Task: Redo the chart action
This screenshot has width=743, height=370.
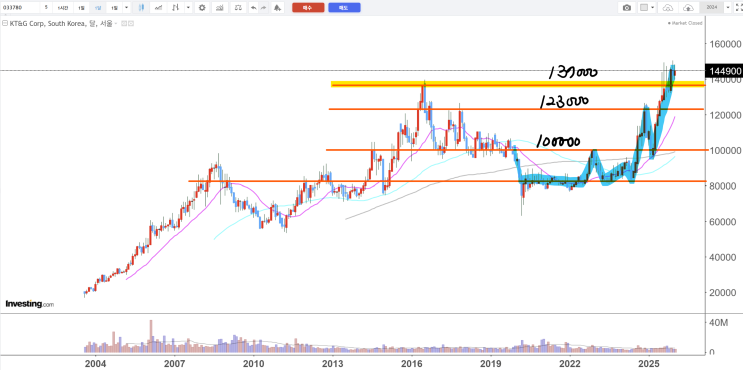Action: (264, 8)
